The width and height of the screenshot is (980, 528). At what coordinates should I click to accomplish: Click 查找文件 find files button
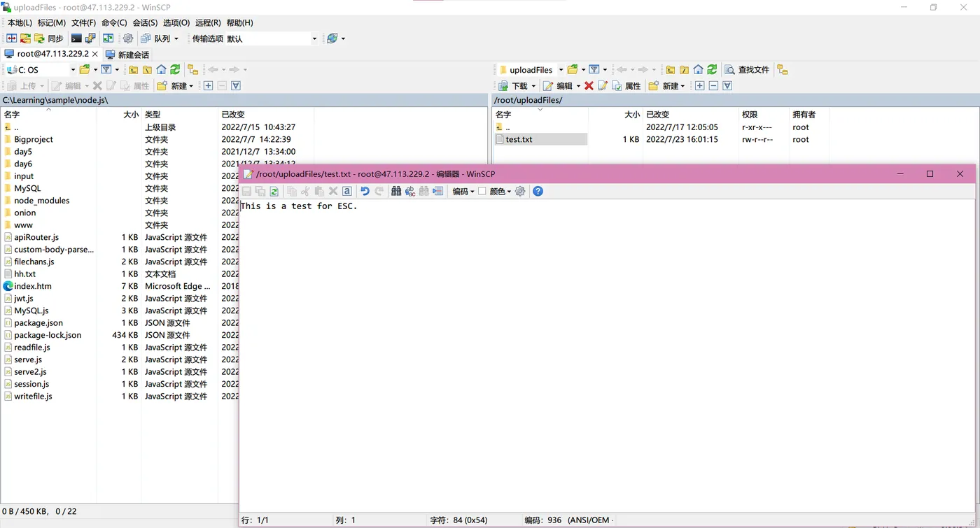[747, 69]
